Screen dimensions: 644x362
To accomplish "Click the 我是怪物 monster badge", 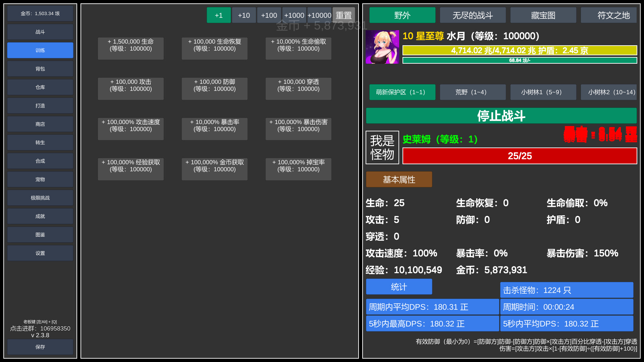I will pyautogui.click(x=382, y=147).
